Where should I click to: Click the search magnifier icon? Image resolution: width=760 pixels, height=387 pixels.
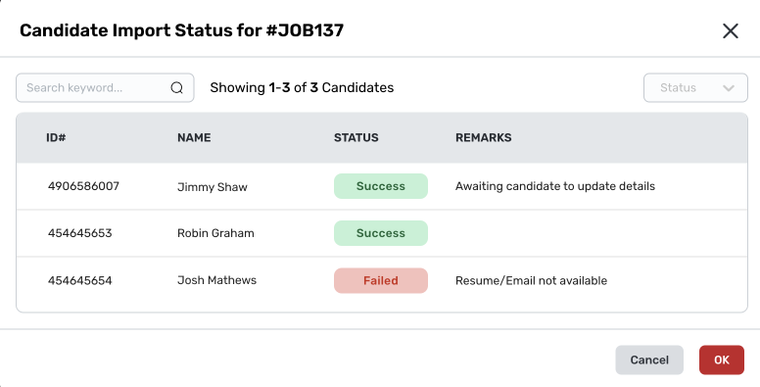[177, 88]
